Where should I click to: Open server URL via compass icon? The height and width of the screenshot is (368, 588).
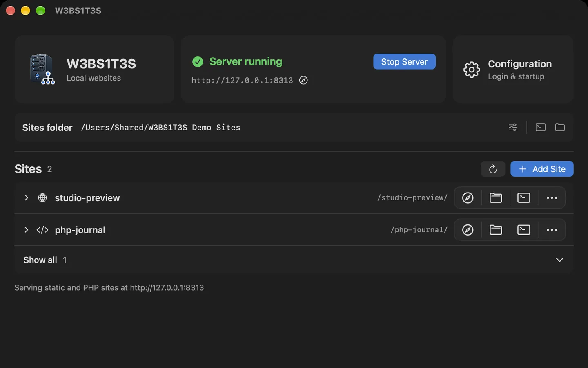303,80
